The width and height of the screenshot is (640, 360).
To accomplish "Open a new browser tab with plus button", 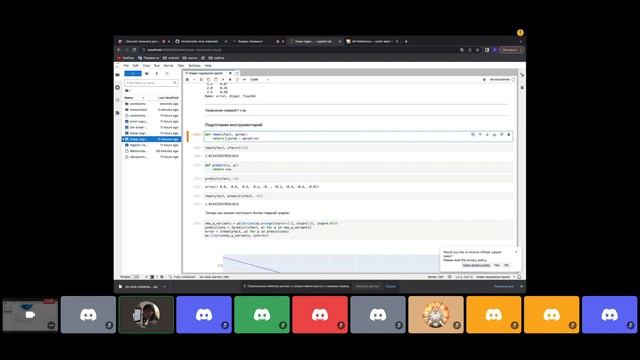I will click(x=406, y=41).
